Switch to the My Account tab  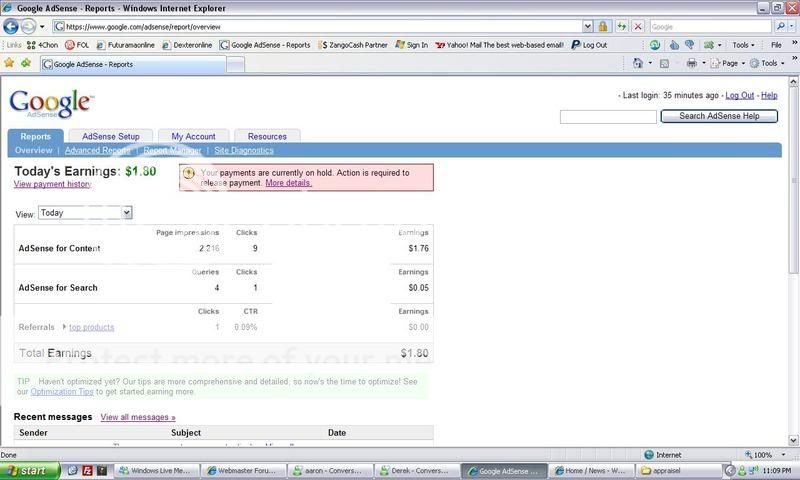point(193,136)
